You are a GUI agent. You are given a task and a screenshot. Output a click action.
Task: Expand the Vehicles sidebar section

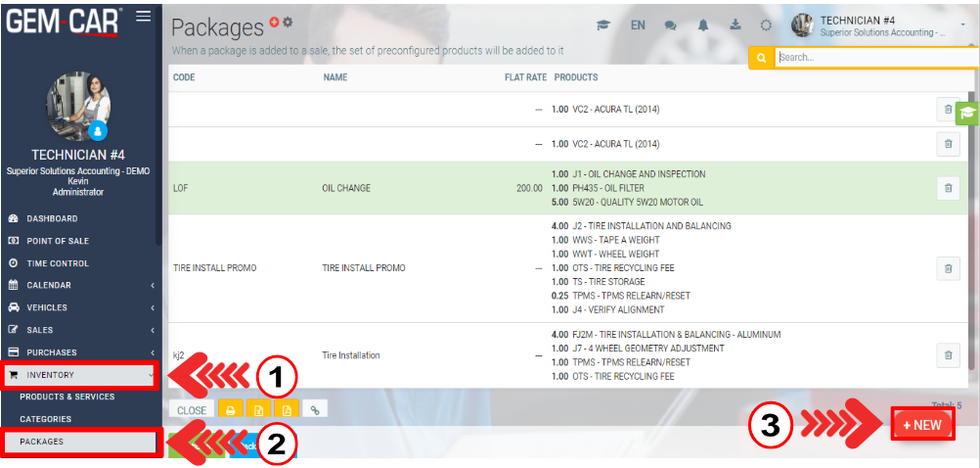(80, 307)
